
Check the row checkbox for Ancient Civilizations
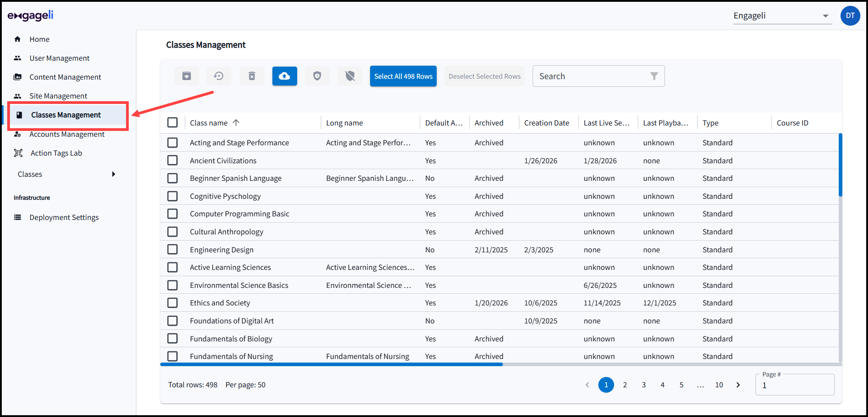[x=172, y=160]
